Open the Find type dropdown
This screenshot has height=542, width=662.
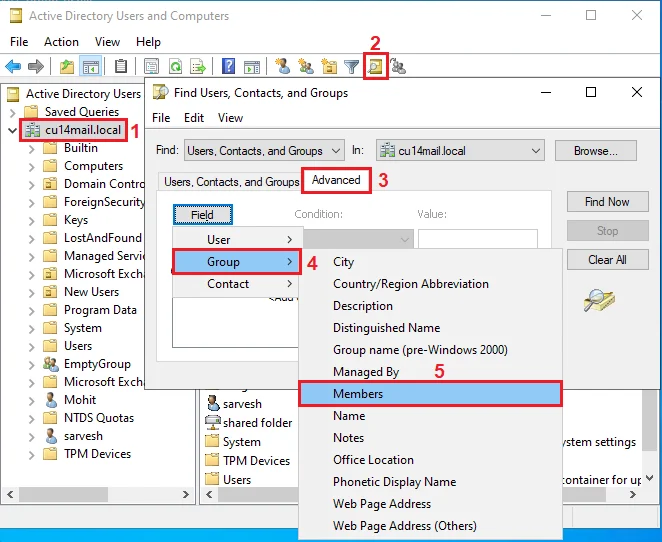tap(264, 151)
